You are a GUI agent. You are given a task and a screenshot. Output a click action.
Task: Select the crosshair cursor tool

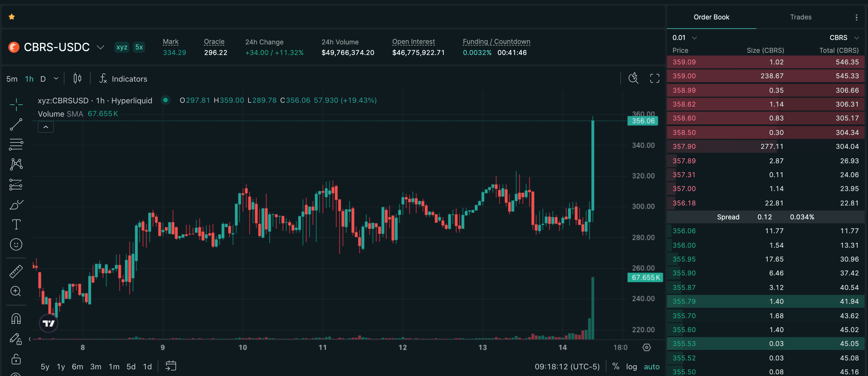coord(16,105)
